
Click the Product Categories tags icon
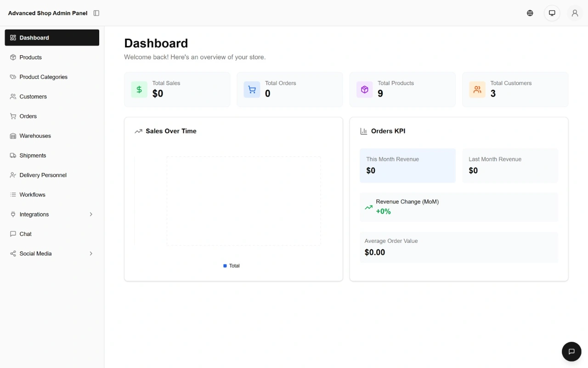[13, 77]
